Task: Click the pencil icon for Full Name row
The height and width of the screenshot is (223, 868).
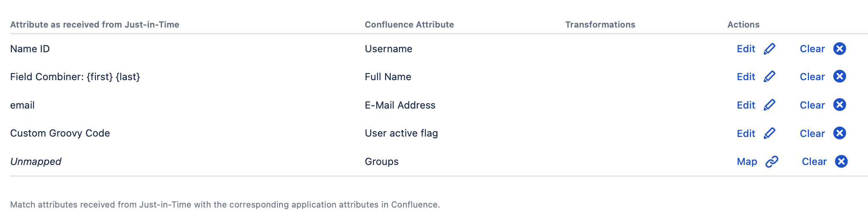Action: point(769,77)
